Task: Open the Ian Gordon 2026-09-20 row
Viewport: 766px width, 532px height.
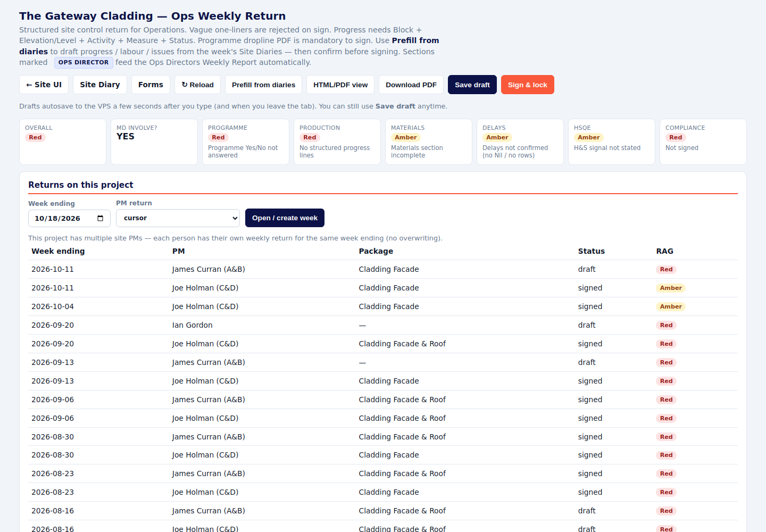Action: tap(383, 325)
